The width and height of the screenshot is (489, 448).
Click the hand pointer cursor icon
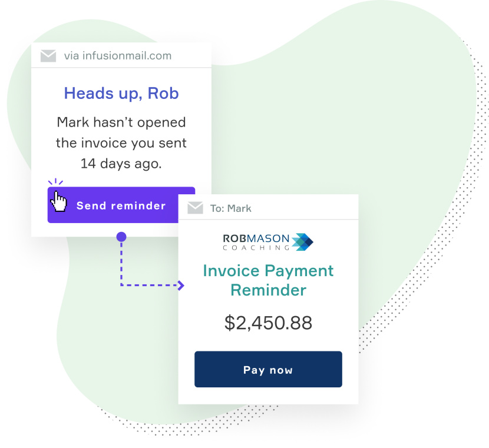click(59, 201)
